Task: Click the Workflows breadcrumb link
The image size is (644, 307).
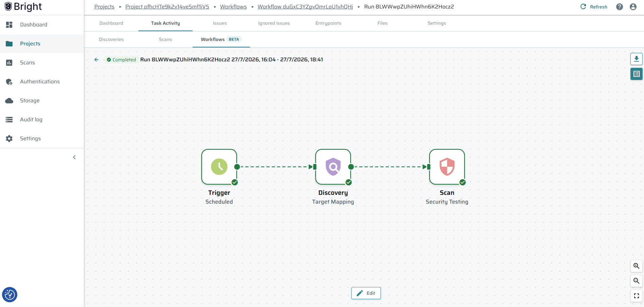Action: pyautogui.click(x=233, y=7)
